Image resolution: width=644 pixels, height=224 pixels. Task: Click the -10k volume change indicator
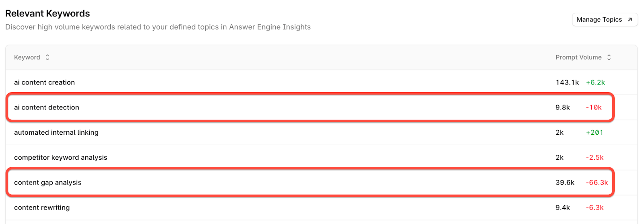tap(594, 107)
